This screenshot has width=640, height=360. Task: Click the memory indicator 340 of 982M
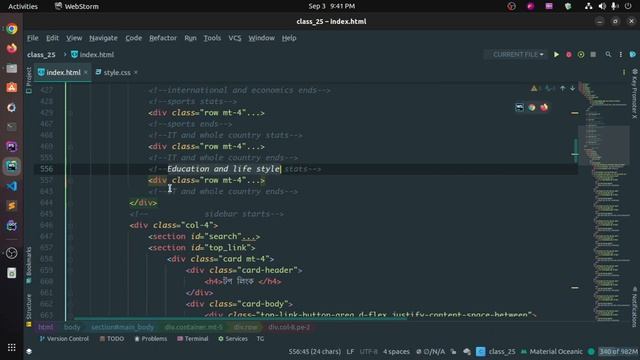click(x=618, y=351)
